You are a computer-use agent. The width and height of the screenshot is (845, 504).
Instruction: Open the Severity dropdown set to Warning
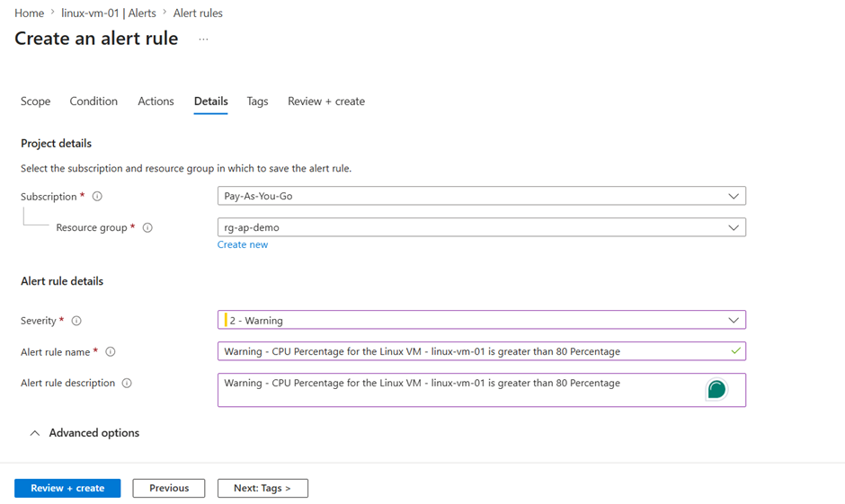[481, 320]
